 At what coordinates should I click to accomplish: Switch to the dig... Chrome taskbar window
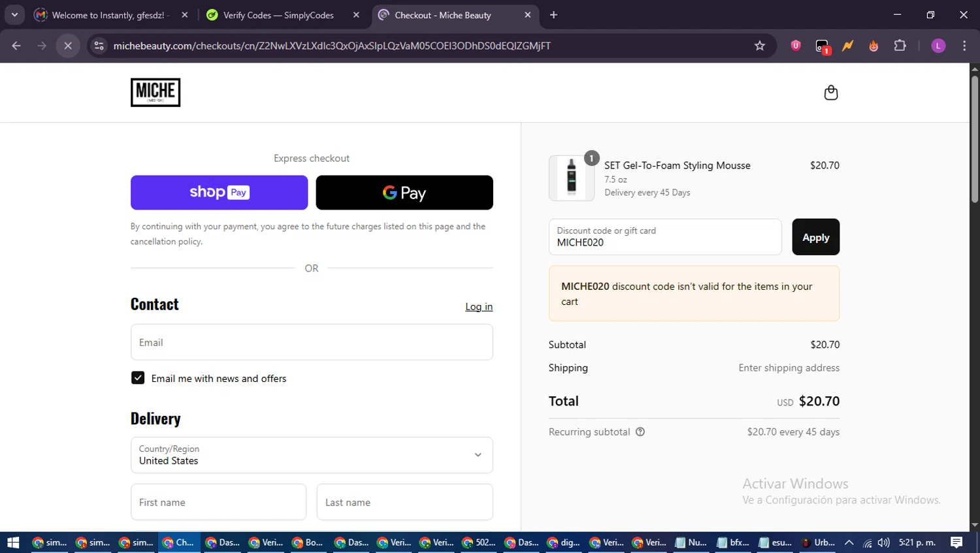(x=564, y=543)
